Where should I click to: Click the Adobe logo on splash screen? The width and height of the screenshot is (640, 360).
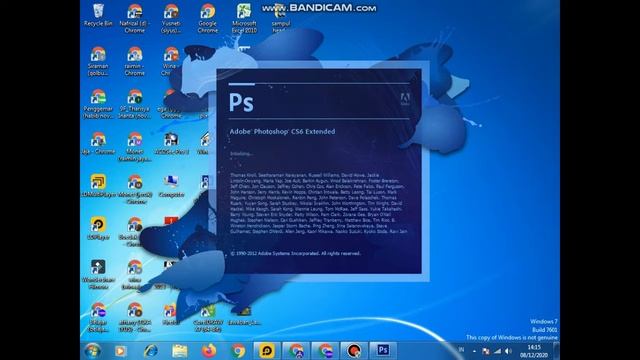405,99
